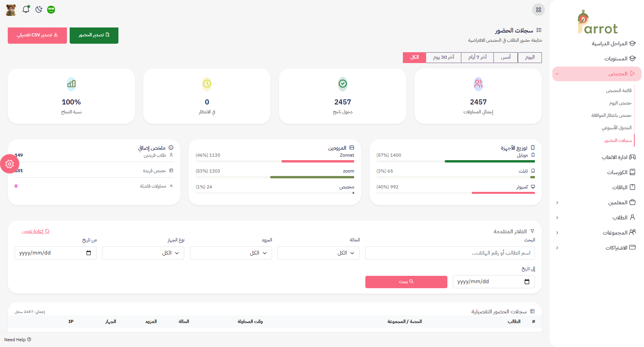Open the floating pink settings gear
This screenshot has width=644, height=347.
(10, 164)
